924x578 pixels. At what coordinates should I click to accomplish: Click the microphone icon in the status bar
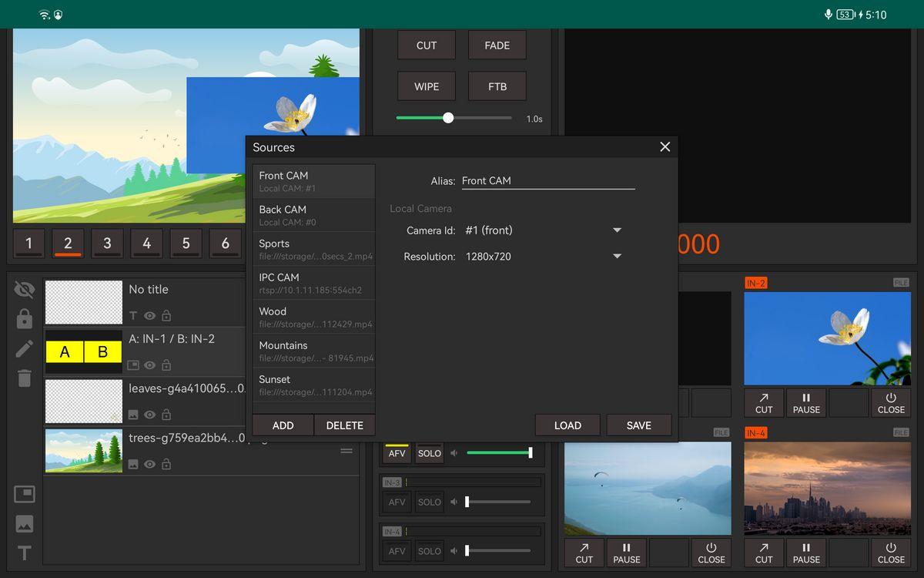[x=829, y=15]
